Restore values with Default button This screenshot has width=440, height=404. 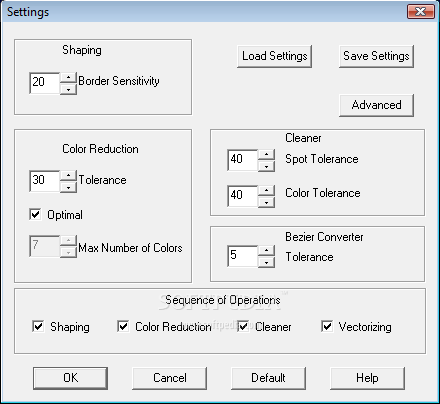click(268, 378)
